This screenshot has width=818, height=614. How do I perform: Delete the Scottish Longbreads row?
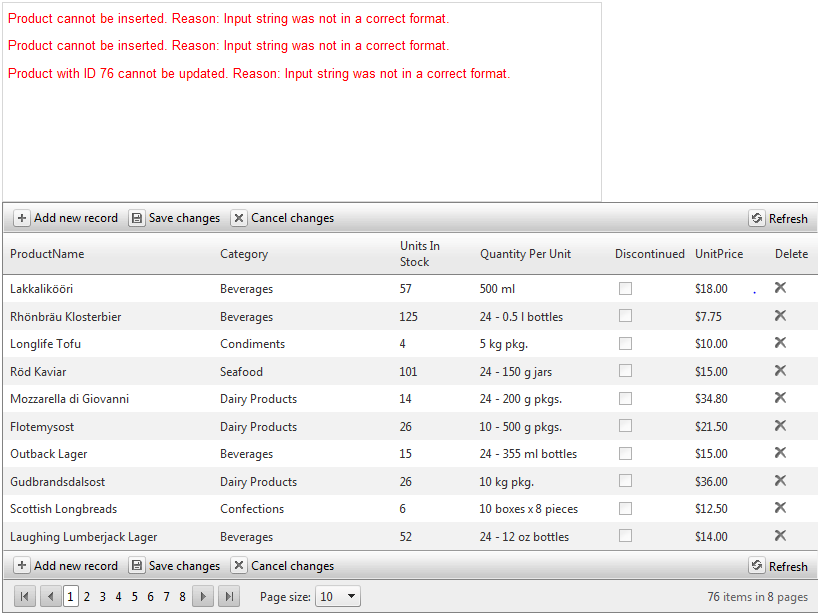[x=780, y=508]
